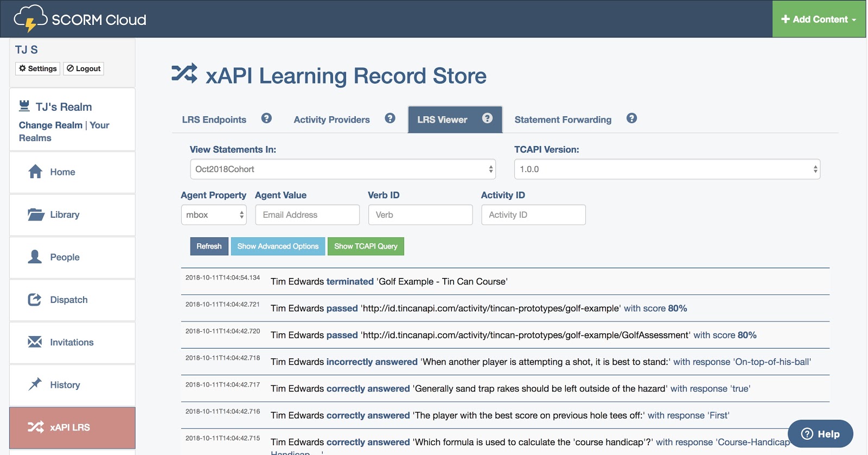The width and height of the screenshot is (868, 455).
Task: Open History in sidebar
Action: pyautogui.click(x=72, y=385)
